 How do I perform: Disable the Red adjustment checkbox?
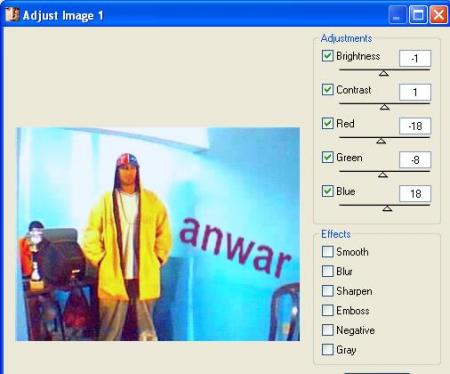327,123
